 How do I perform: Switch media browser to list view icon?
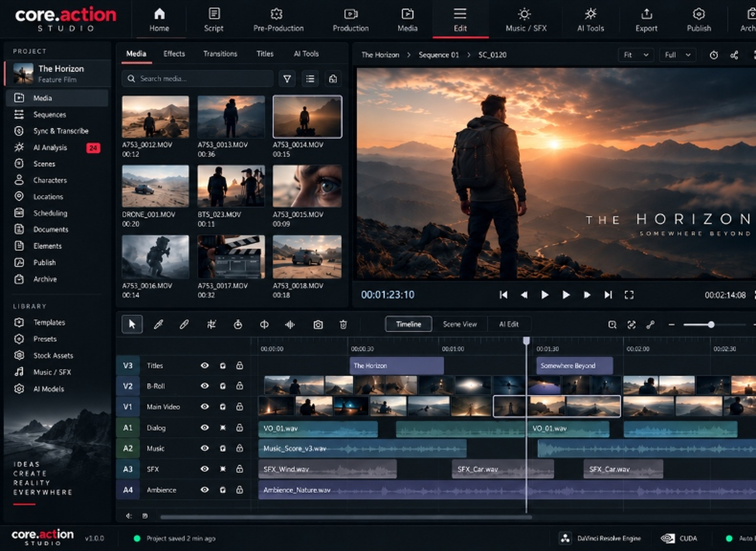point(310,78)
